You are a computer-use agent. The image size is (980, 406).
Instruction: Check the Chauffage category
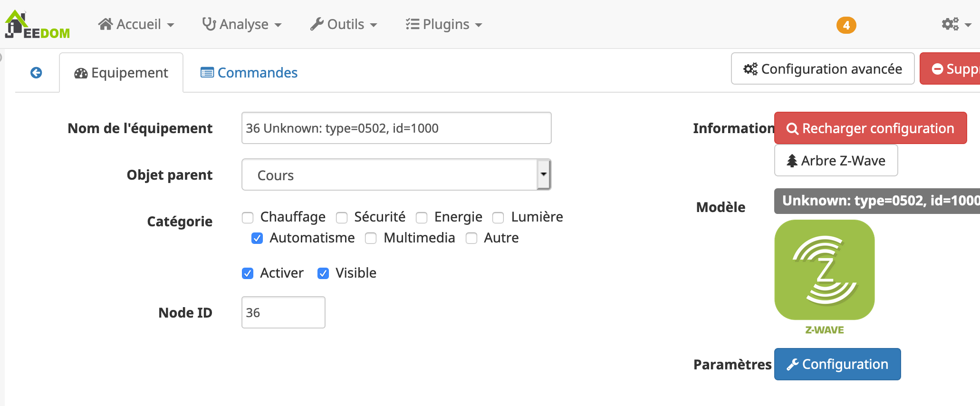(x=248, y=218)
